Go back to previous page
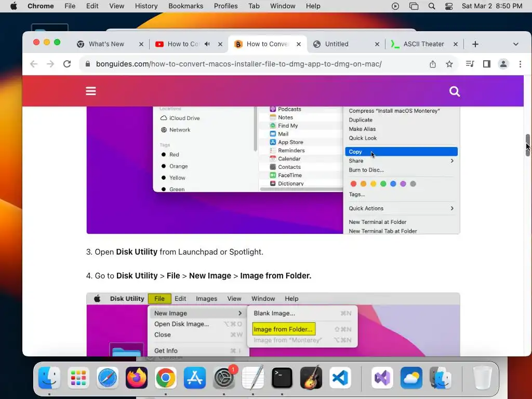 [x=34, y=64]
